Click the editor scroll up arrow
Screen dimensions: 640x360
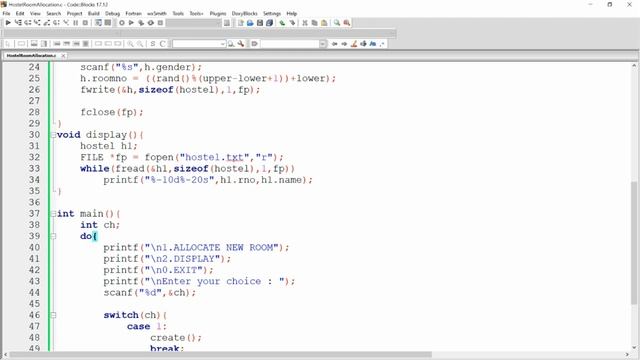[634, 66]
